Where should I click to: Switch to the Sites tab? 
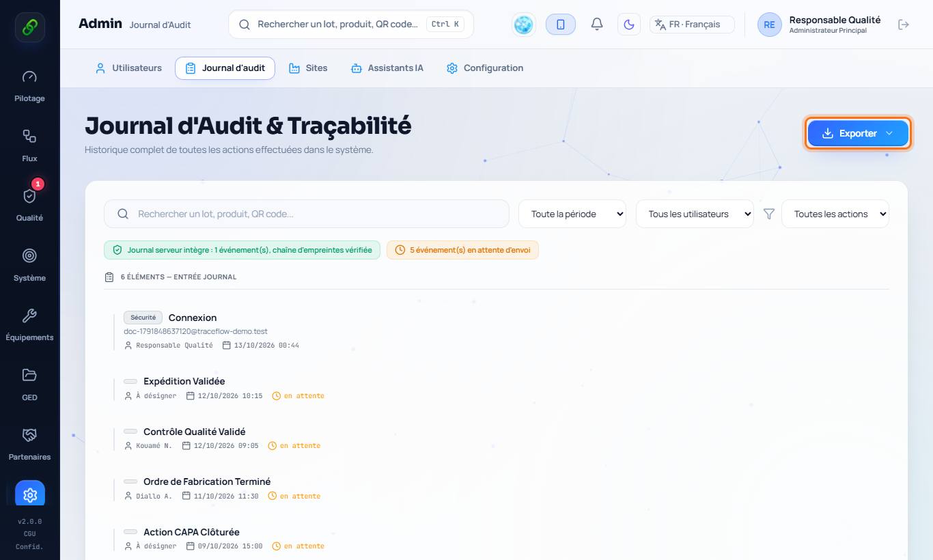(x=308, y=68)
